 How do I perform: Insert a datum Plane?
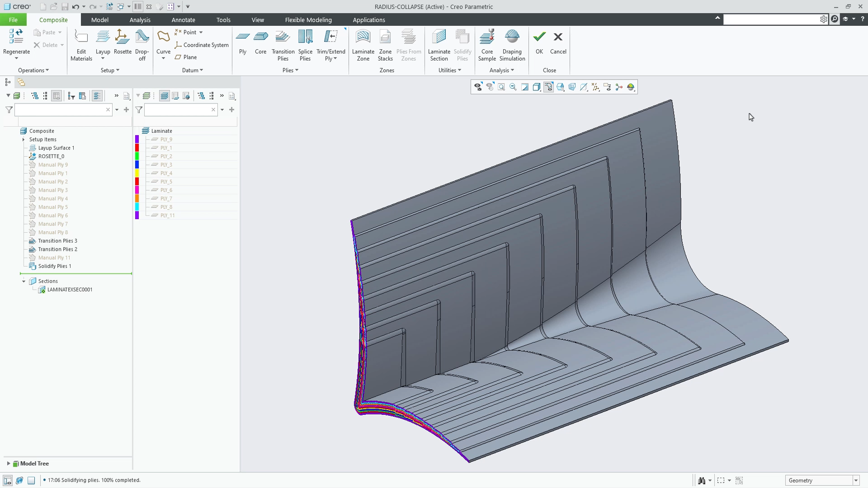(186, 57)
